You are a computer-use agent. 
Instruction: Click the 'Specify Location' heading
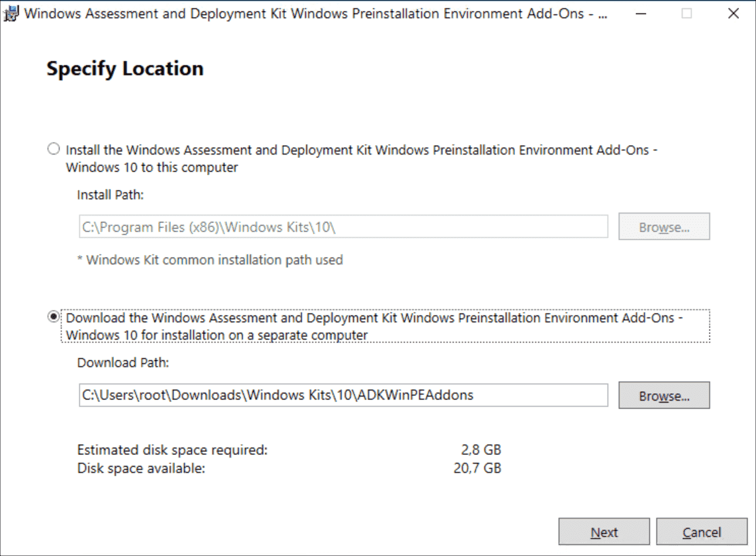(124, 68)
